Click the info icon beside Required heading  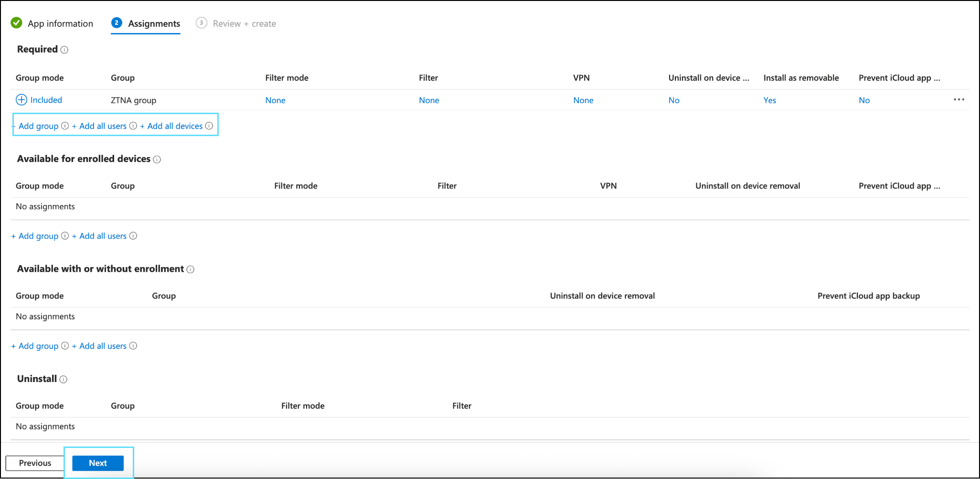pos(64,50)
